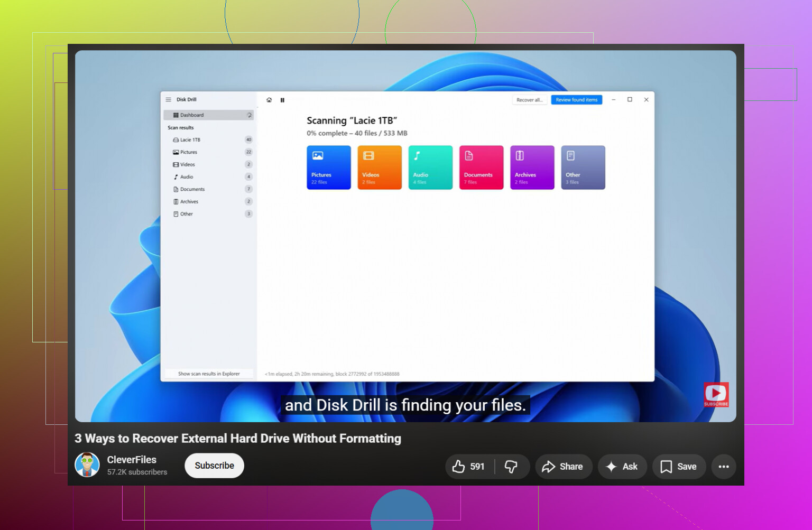The image size is (812, 530).
Task: Open the Pictures category tile
Action: point(329,168)
